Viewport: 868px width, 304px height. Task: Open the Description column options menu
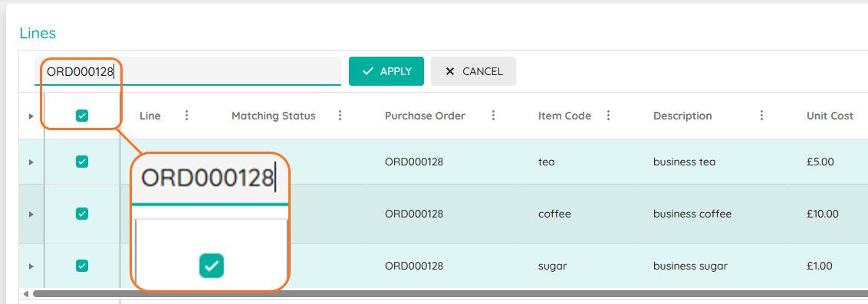click(x=761, y=116)
